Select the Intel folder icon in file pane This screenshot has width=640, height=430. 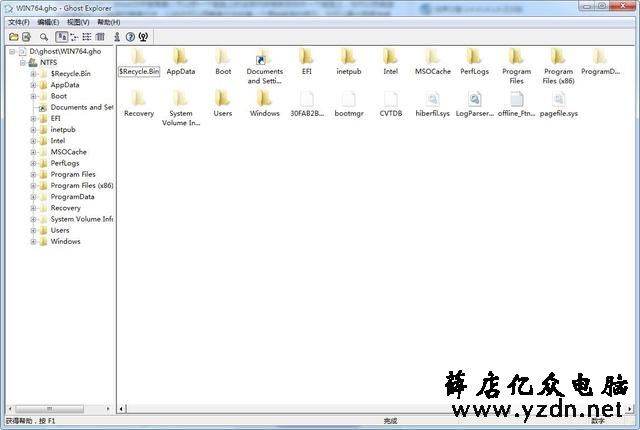pos(391,57)
